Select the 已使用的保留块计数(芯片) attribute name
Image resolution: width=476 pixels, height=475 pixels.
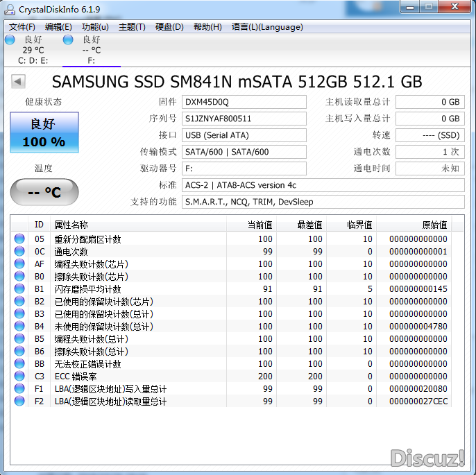(x=104, y=302)
